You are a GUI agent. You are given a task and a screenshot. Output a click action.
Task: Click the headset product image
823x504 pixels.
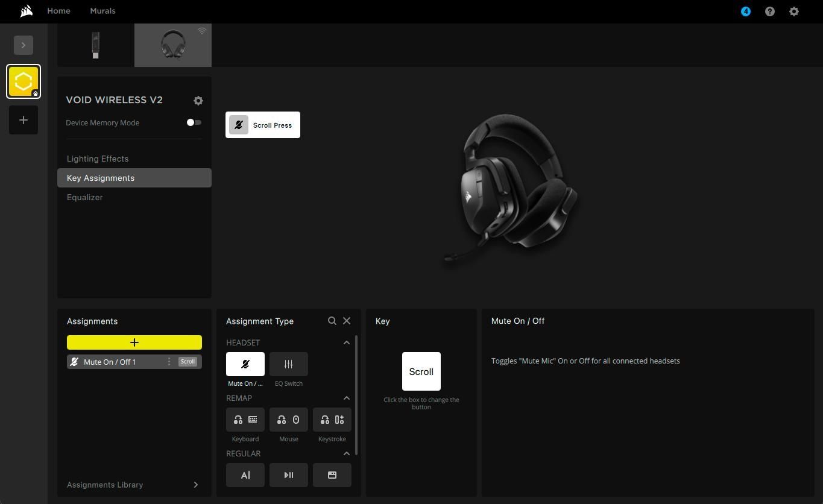click(512, 188)
